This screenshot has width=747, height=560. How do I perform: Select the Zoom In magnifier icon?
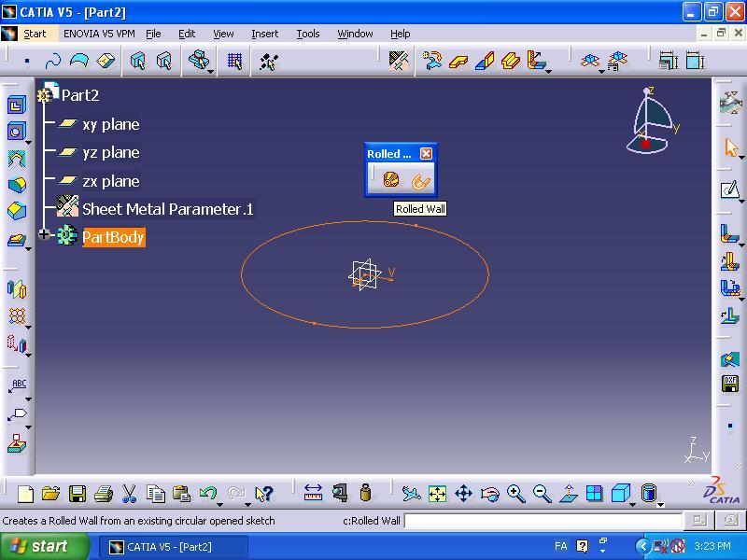coord(515,494)
